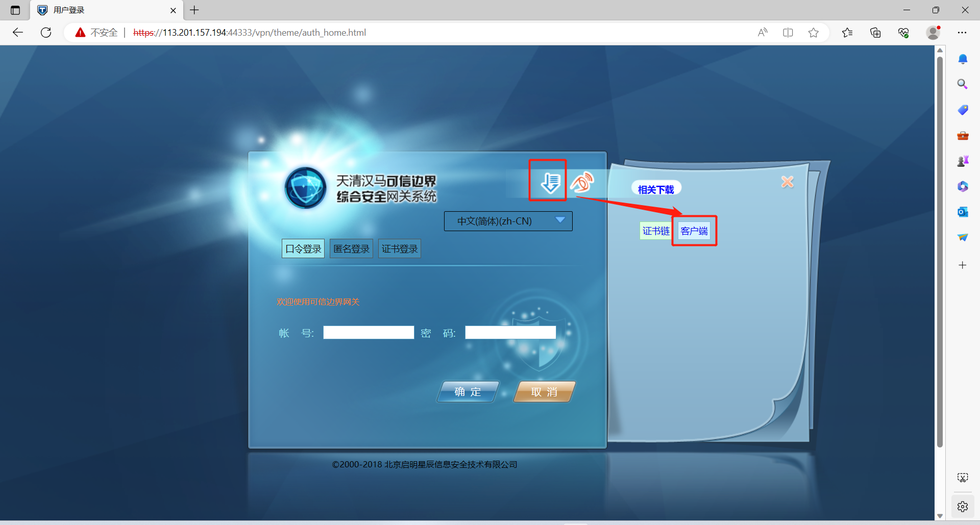Image resolution: width=980 pixels, height=525 pixels.
Task: Open the profile avatar
Action: point(934,33)
